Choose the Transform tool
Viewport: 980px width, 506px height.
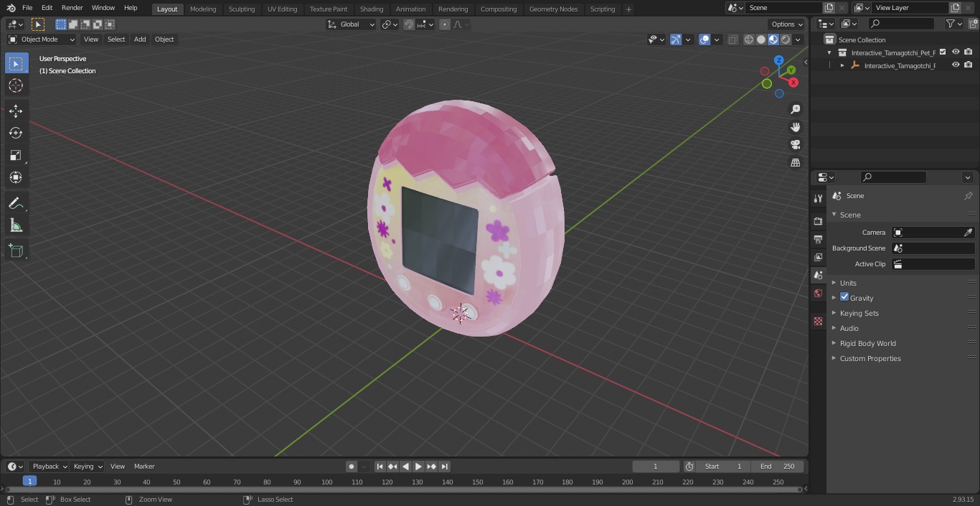click(16, 177)
